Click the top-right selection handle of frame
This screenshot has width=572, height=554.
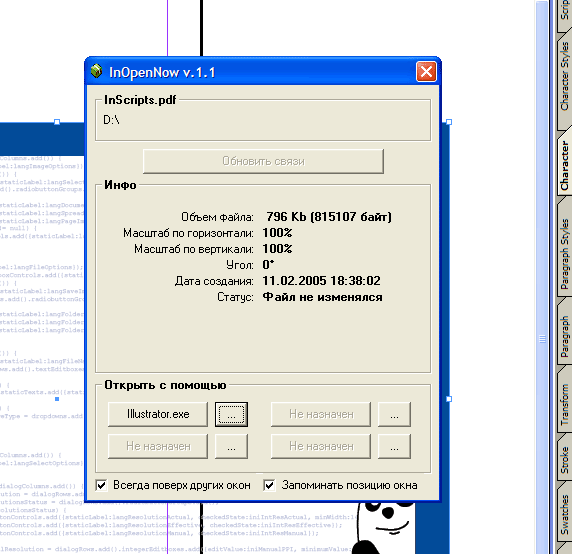pos(449,122)
